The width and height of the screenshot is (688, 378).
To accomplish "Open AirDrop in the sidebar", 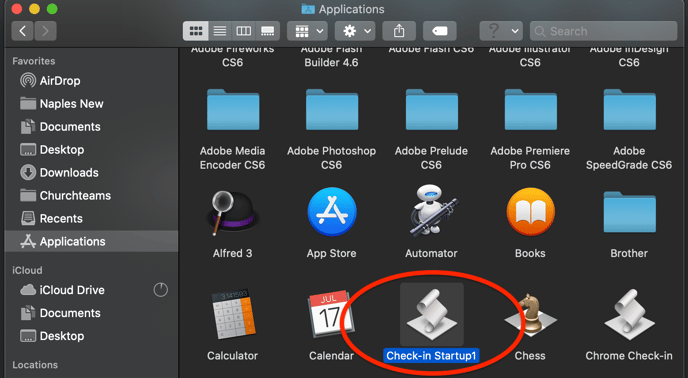I will [x=91, y=81].
